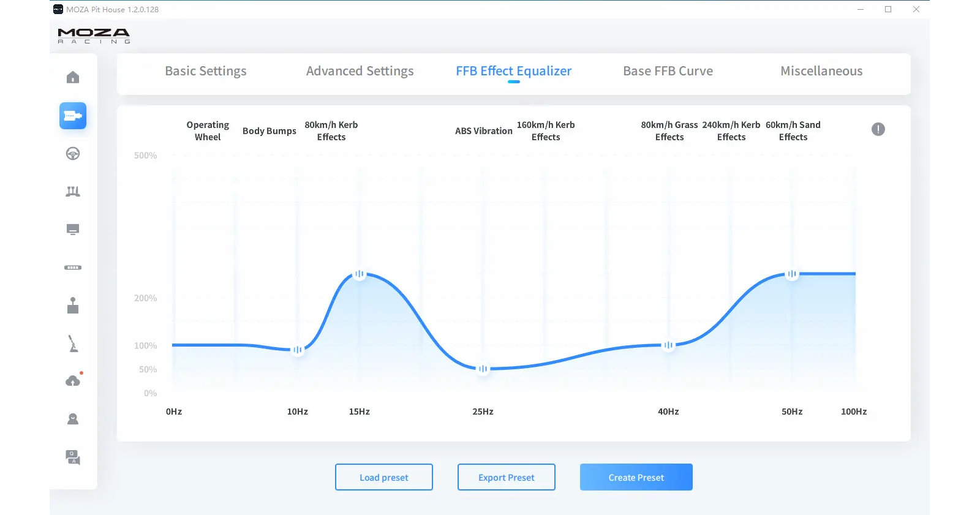Select the 25Hz ABS Vibration slider handle
The height and width of the screenshot is (515, 980).
pyautogui.click(x=483, y=369)
